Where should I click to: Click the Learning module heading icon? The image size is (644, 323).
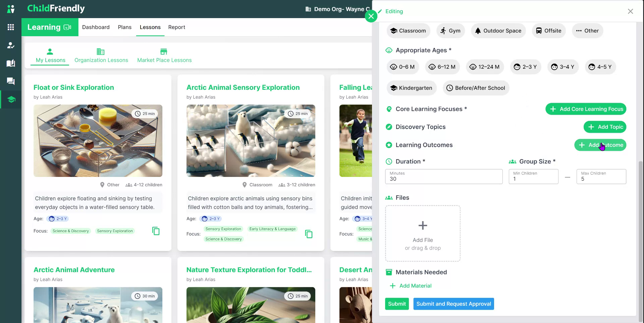[67, 27]
